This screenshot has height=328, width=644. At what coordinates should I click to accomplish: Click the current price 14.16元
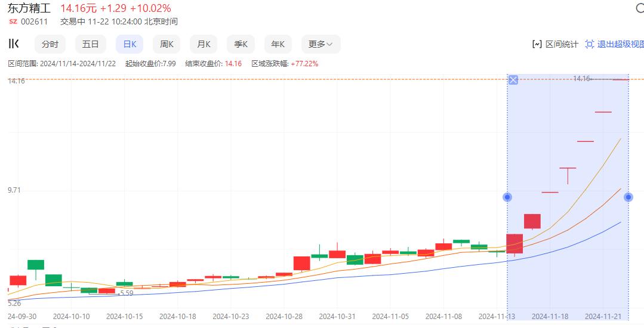point(78,8)
